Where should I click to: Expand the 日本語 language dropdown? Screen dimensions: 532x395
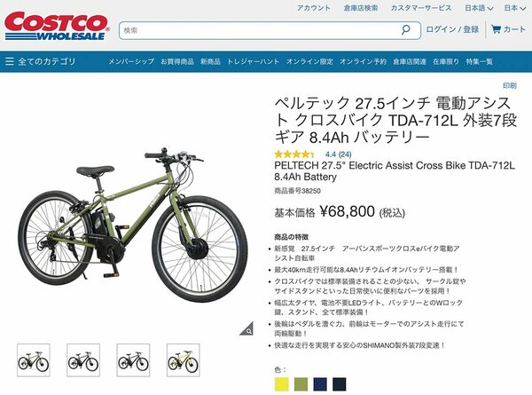[479, 8]
